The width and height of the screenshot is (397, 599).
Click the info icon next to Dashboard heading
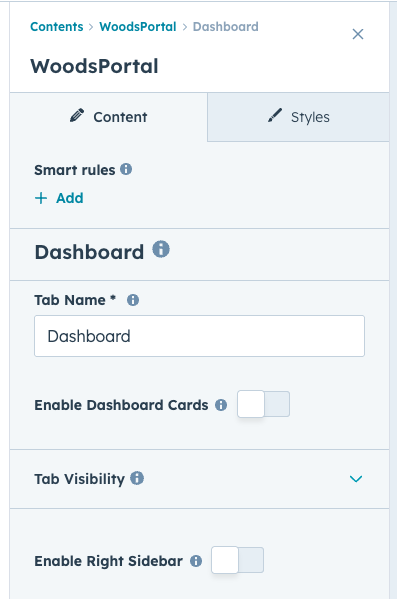point(161,249)
